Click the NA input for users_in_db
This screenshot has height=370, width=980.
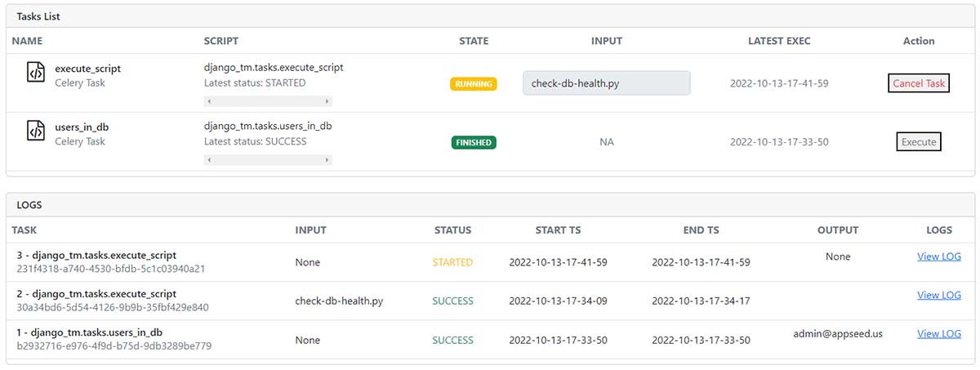[607, 142]
